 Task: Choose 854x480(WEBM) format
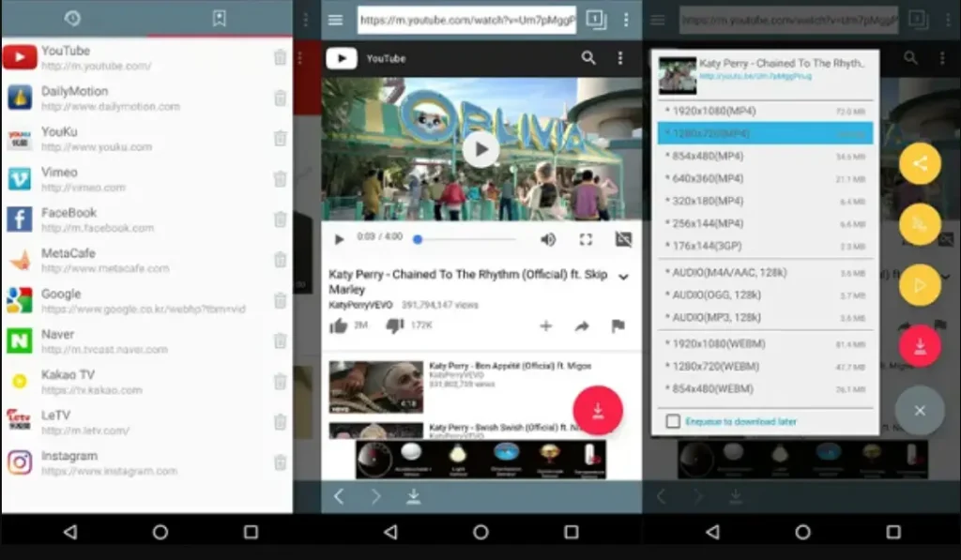765,388
